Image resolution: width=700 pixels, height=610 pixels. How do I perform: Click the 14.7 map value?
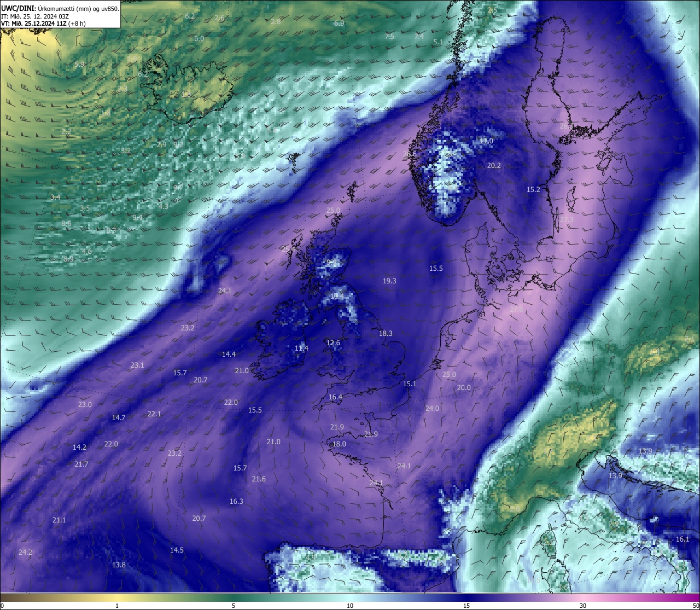pos(119,417)
